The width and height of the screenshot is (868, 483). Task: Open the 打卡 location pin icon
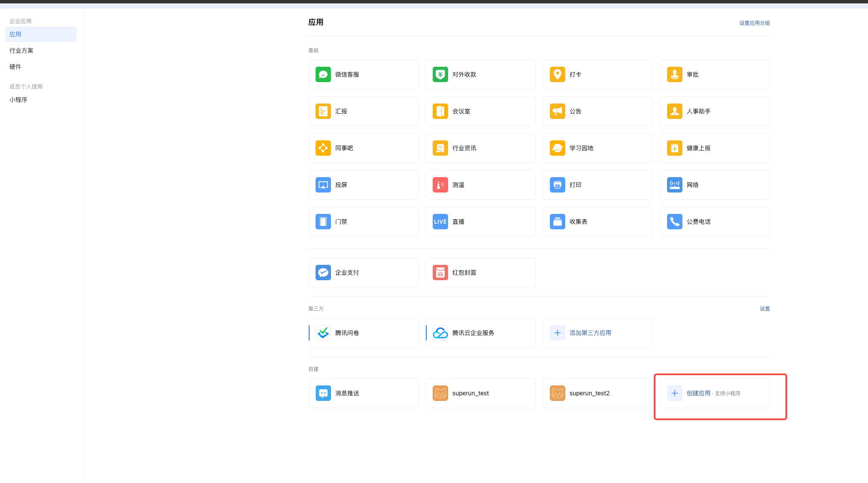click(x=557, y=74)
